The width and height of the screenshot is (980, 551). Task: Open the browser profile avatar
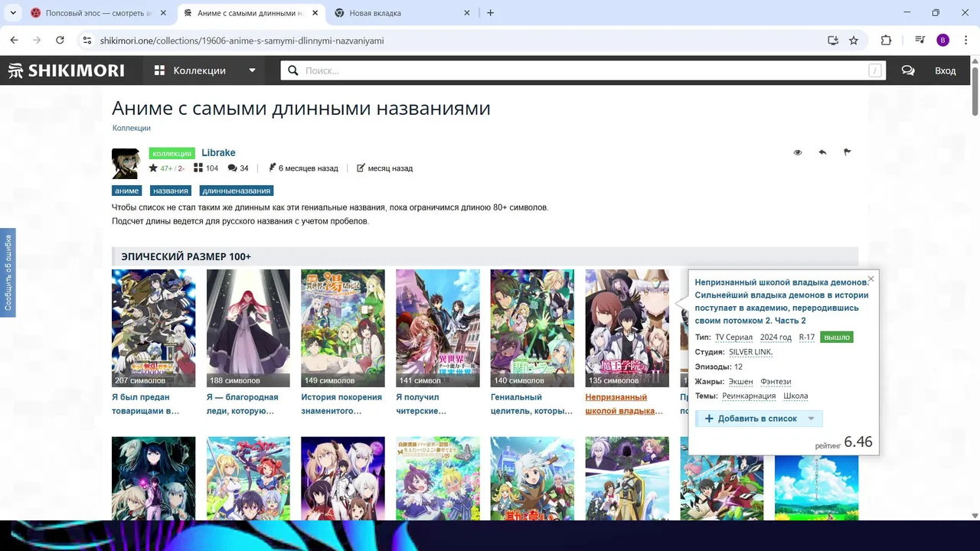(x=942, y=41)
